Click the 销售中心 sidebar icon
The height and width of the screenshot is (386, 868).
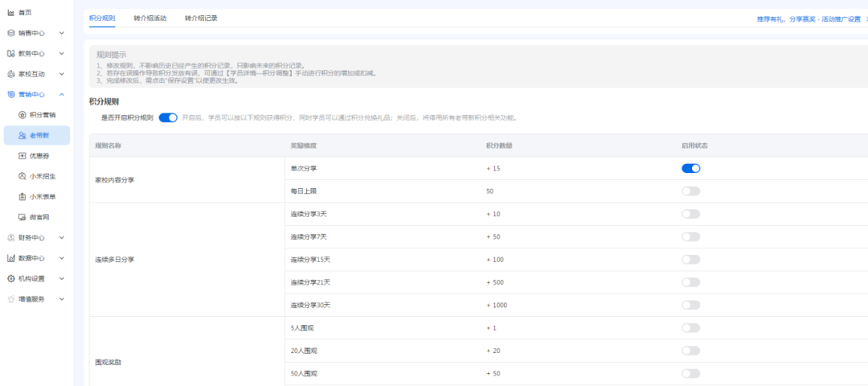tap(10, 33)
